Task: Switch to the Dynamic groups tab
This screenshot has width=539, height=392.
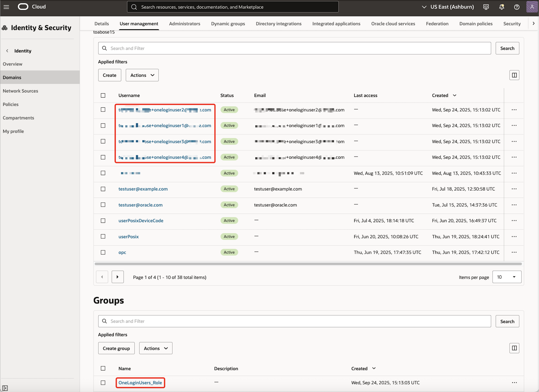Action: [228, 23]
